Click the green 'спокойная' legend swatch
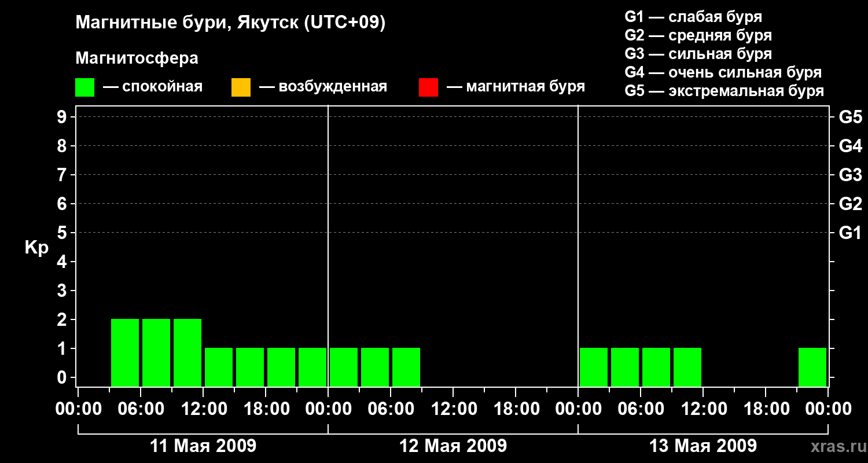Image resolution: width=868 pixels, height=463 pixels. [x=85, y=87]
